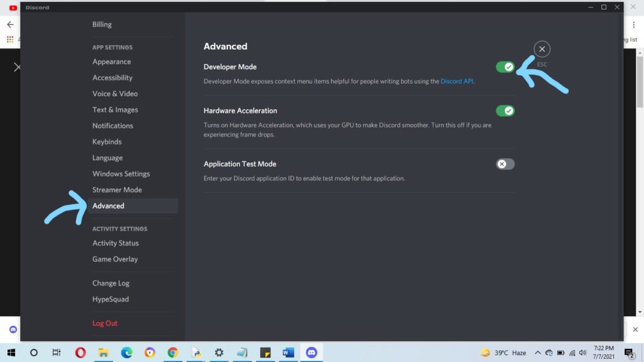Open browser three-dot menu
This screenshot has height=362, width=644.
(634, 25)
